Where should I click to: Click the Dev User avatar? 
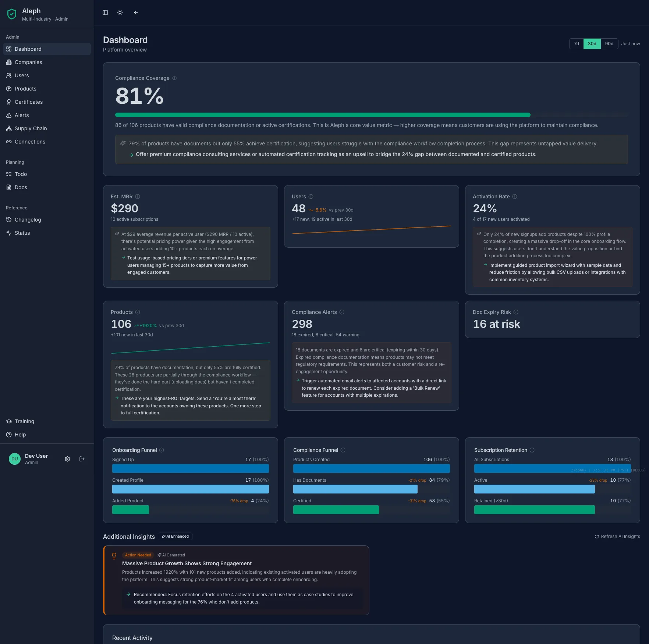coord(14,459)
